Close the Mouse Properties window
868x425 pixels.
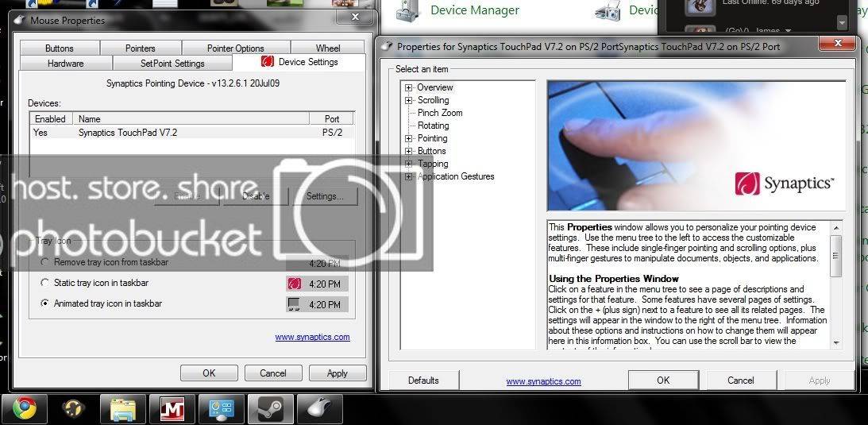click(356, 17)
